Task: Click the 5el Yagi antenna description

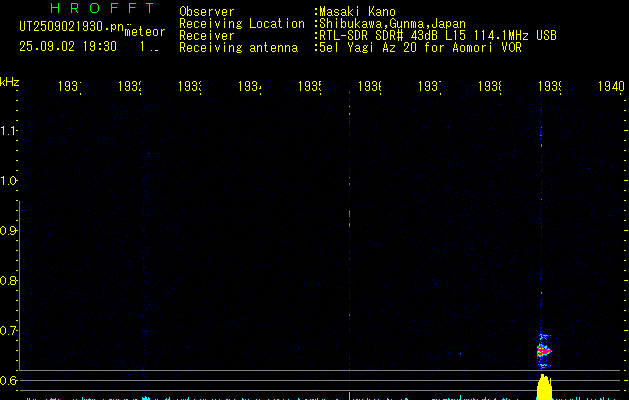Action: pos(420,47)
